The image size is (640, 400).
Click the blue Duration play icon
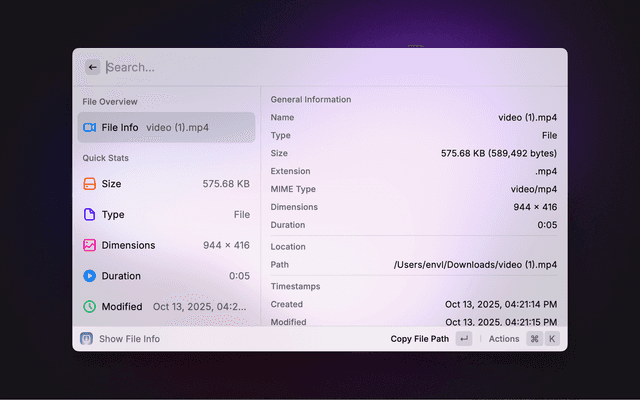[x=89, y=276]
